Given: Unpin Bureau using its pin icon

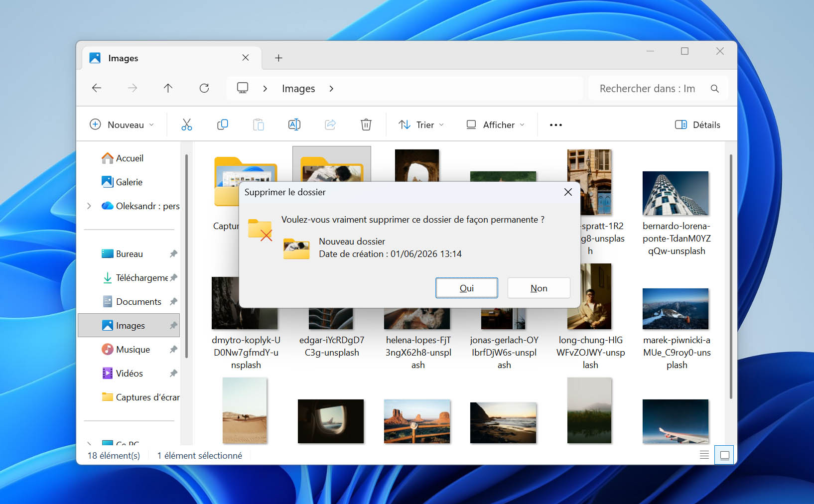Looking at the screenshot, I should point(173,253).
